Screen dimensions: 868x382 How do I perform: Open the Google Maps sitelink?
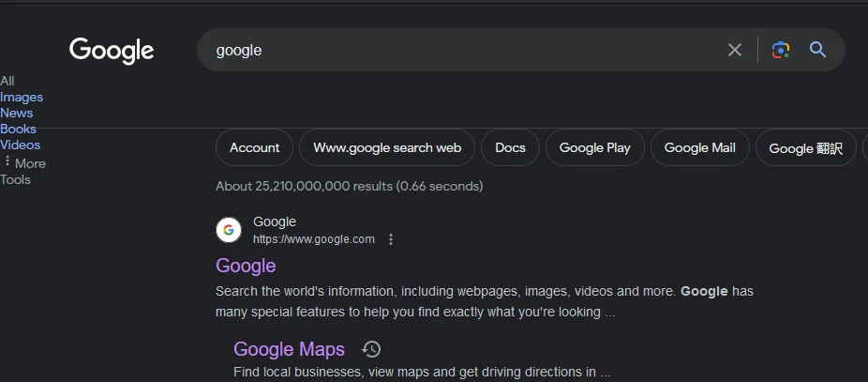289,349
